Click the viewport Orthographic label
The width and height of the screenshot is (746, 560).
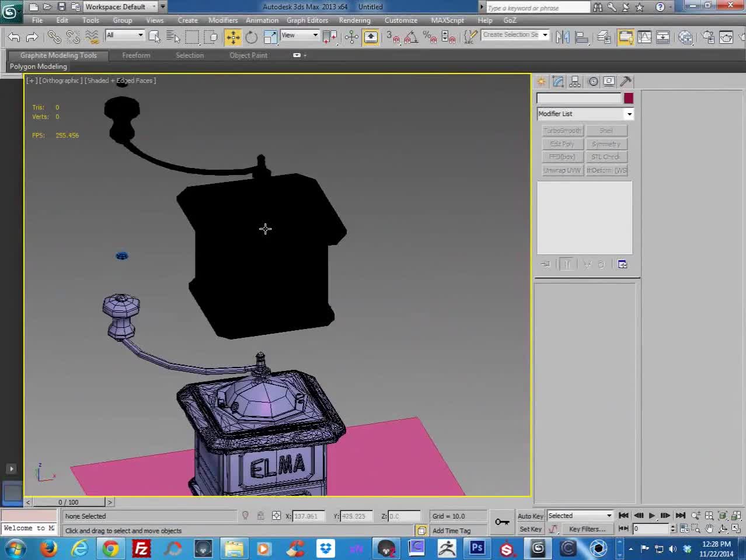tap(60, 80)
